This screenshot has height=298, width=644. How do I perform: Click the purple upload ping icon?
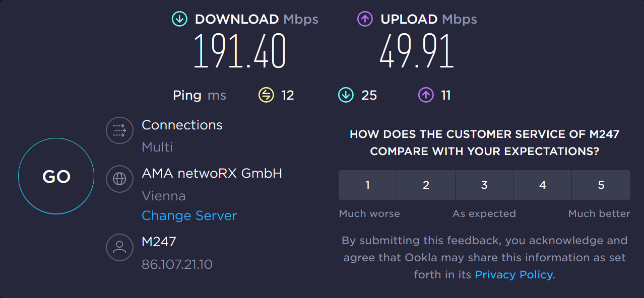point(426,95)
